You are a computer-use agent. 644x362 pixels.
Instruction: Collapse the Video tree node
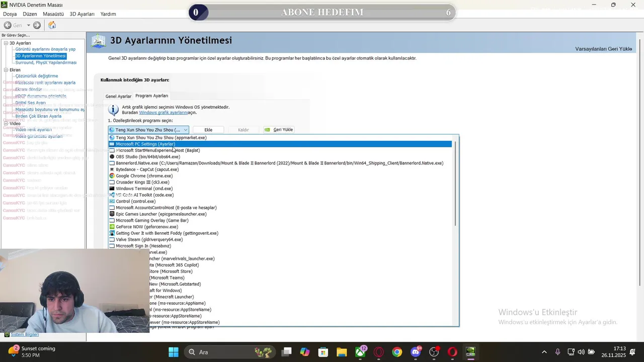(6, 123)
